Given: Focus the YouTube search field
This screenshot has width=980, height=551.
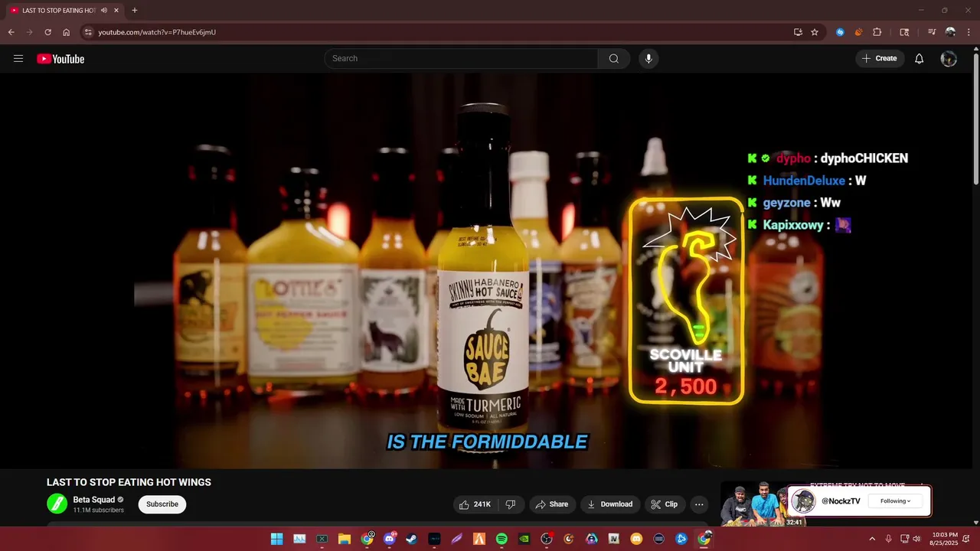Looking at the screenshot, I should coord(461,58).
